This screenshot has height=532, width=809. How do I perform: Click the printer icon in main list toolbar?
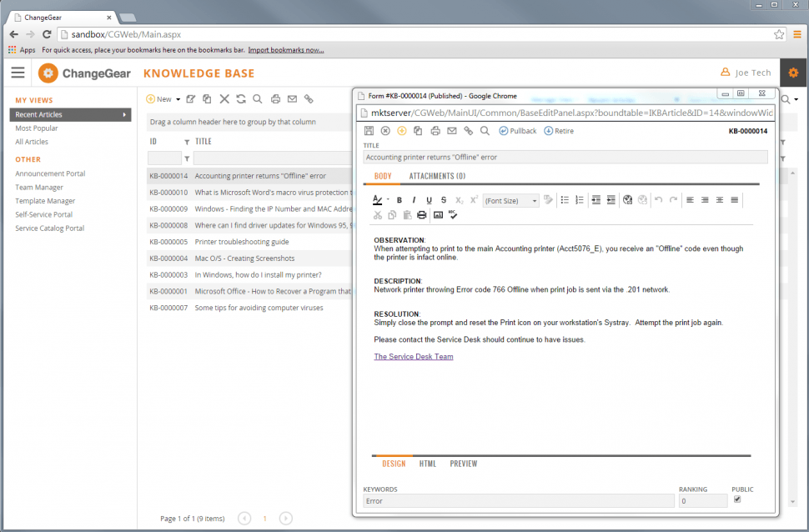tap(275, 99)
